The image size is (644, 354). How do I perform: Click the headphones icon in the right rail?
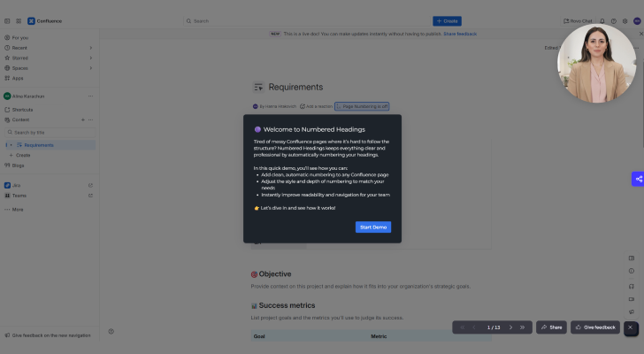tap(632, 286)
